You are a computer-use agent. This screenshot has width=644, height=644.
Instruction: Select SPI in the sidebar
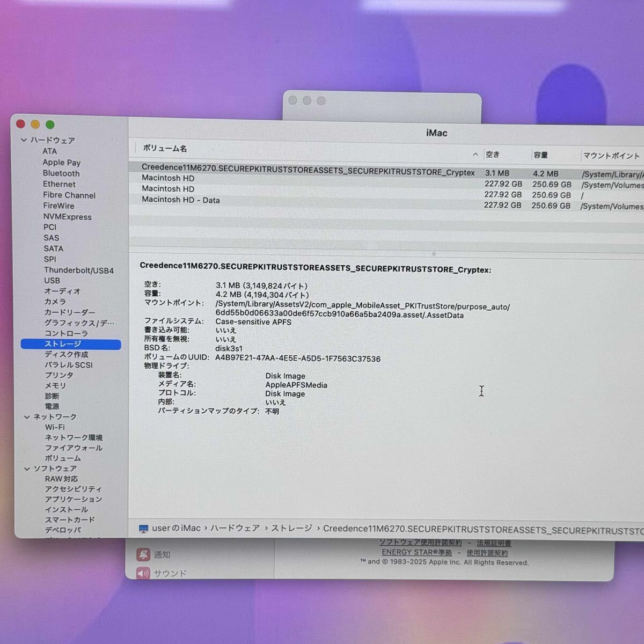[x=50, y=259]
